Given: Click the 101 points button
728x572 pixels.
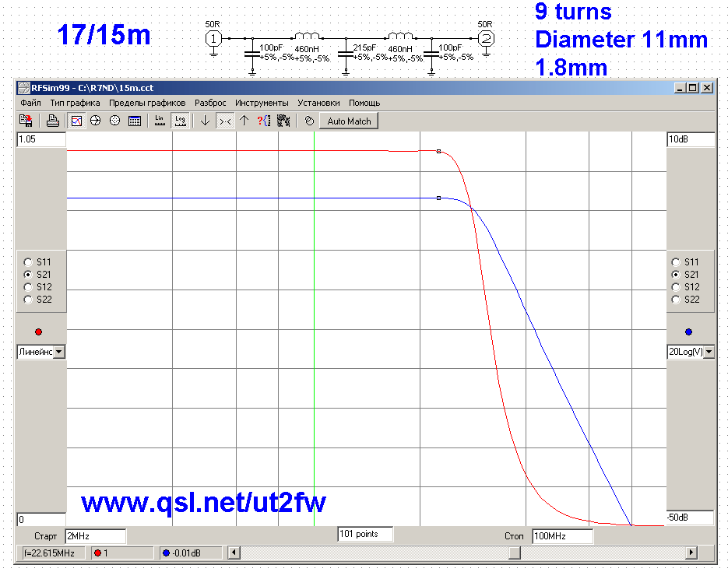Looking at the screenshot, I should 364,534.
